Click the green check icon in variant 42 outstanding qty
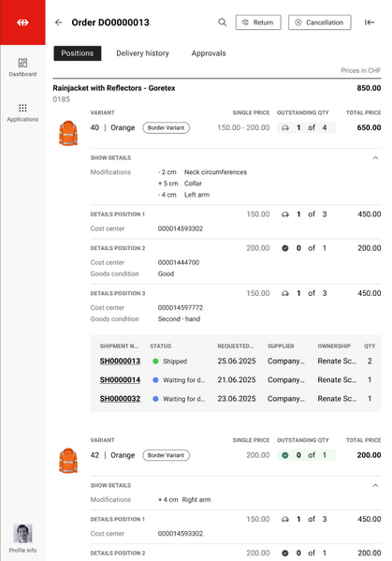The image size is (392, 561). [284, 455]
